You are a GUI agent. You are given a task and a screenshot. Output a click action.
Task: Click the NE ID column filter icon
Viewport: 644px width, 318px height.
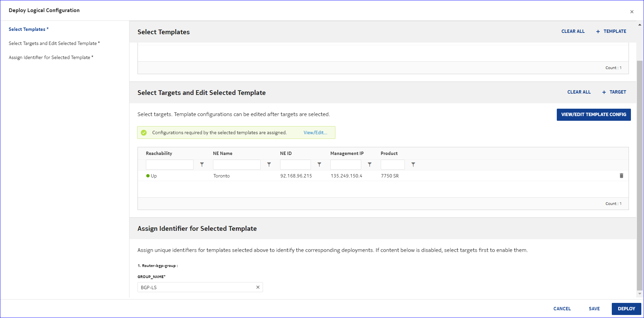point(319,165)
